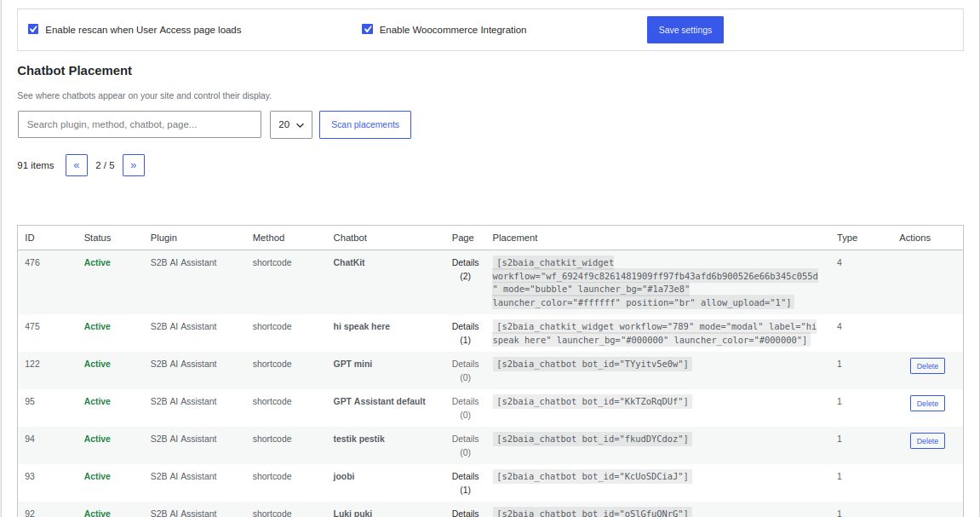Click the chatkit widget shortcode with workflow 789
Viewport: 980px width, 517px height.
[x=655, y=333]
